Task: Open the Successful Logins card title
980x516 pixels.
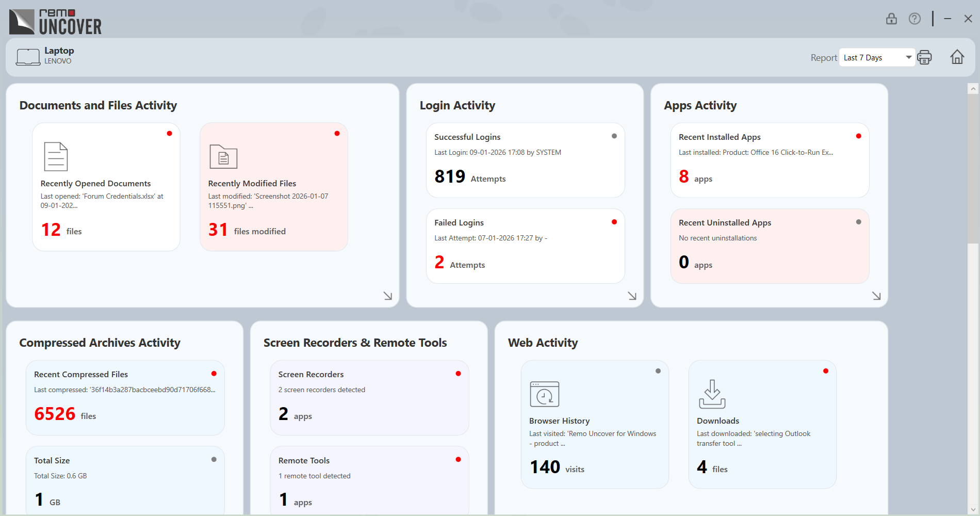Action: (467, 137)
